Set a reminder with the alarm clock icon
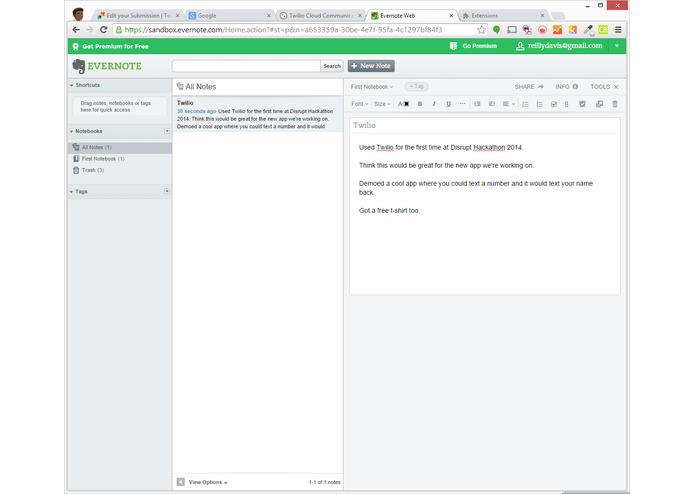This screenshot has width=695, height=494. (582, 104)
